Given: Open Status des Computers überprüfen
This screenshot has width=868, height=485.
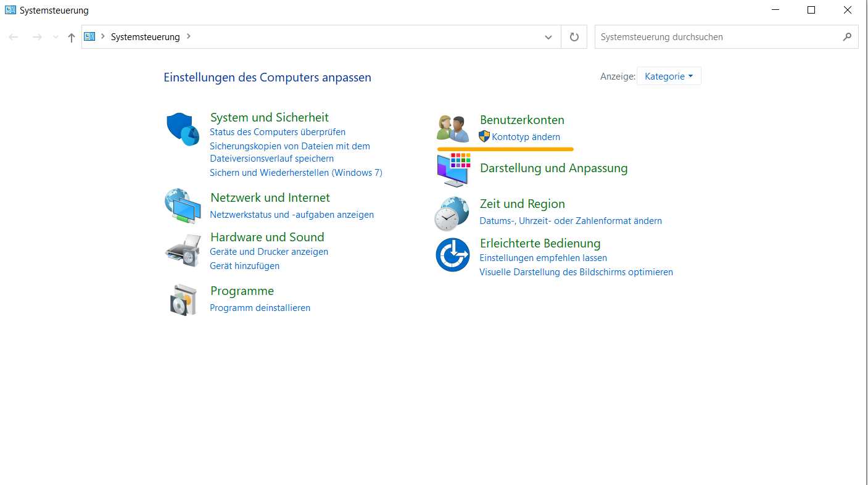Looking at the screenshot, I should pyautogui.click(x=278, y=131).
